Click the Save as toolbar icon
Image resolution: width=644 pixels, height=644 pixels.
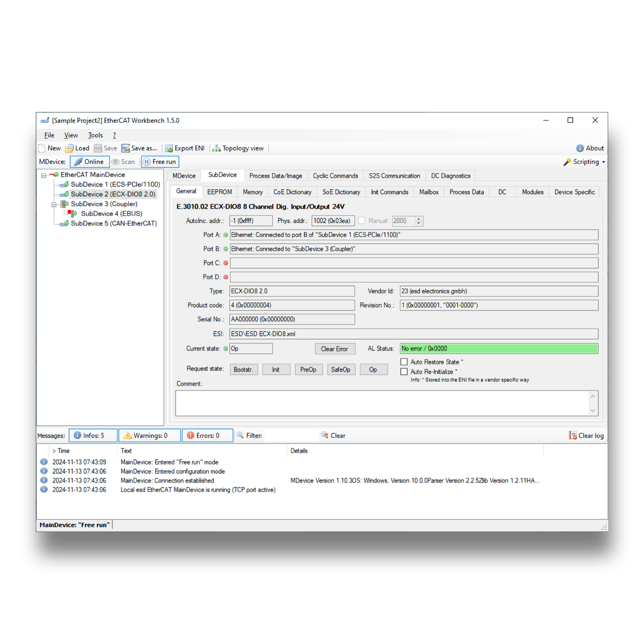tap(126, 148)
